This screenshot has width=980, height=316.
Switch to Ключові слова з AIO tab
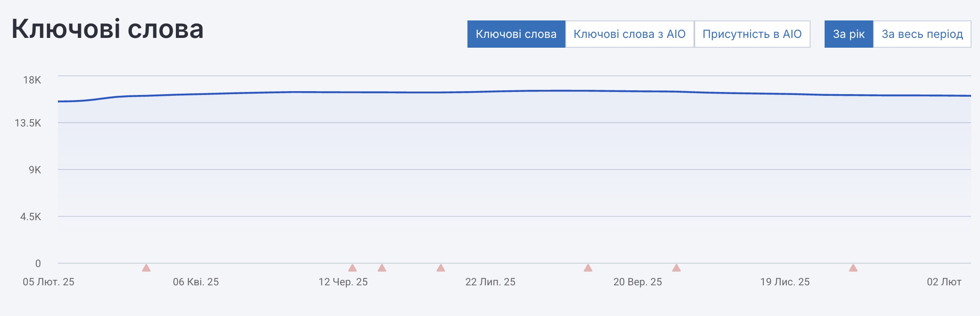[x=629, y=34]
